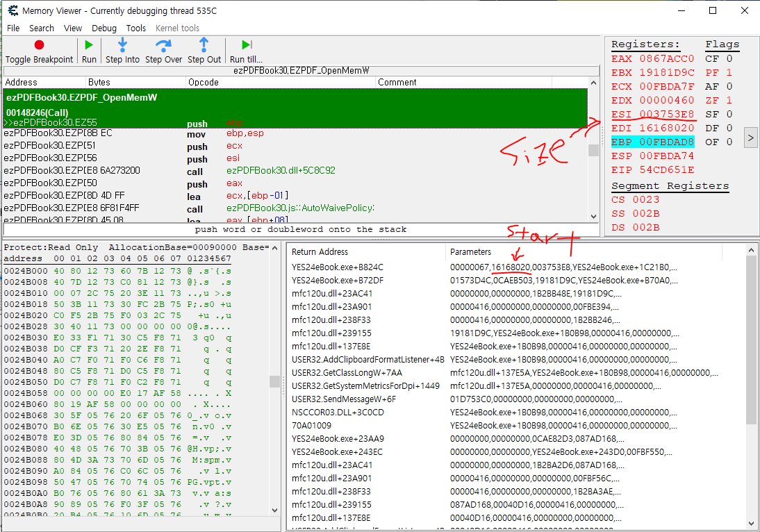Click the Parameters column header
This screenshot has height=532, width=760.
(584, 252)
